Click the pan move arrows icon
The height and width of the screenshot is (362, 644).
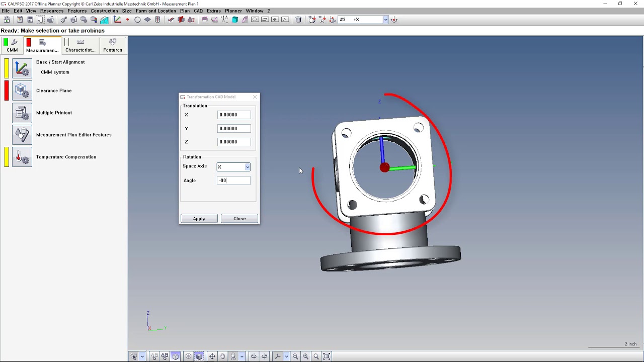coord(212,356)
